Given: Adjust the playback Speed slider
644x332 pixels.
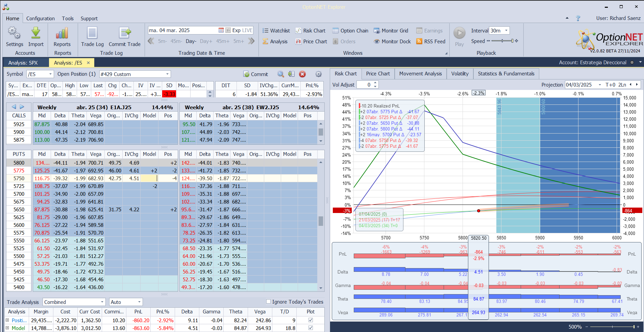Looking at the screenshot, I should [x=503, y=41].
